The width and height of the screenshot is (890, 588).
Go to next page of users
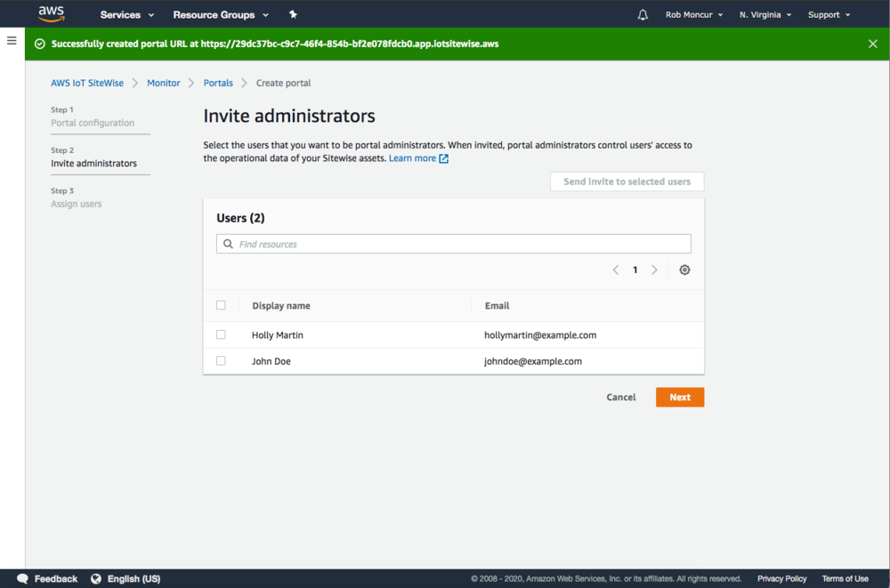654,270
